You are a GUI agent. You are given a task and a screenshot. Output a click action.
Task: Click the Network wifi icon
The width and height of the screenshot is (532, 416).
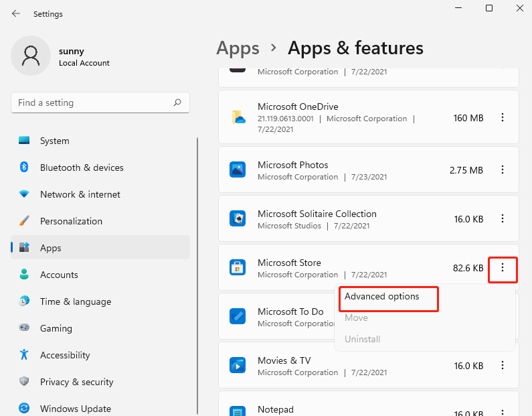[x=24, y=194]
